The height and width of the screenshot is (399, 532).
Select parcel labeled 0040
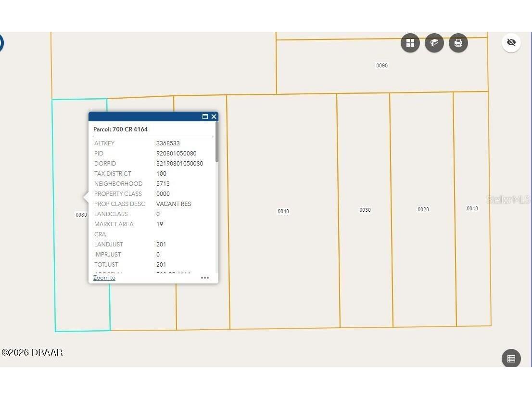click(283, 211)
